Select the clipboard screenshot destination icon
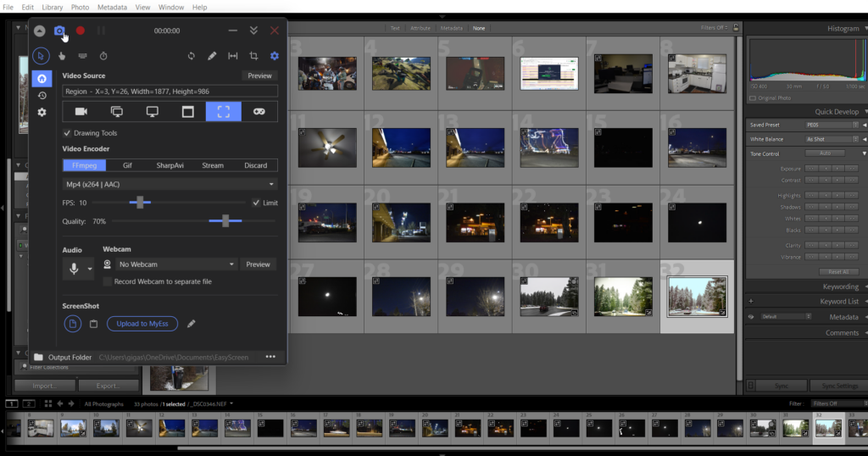 pyautogui.click(x=94, y=324)
